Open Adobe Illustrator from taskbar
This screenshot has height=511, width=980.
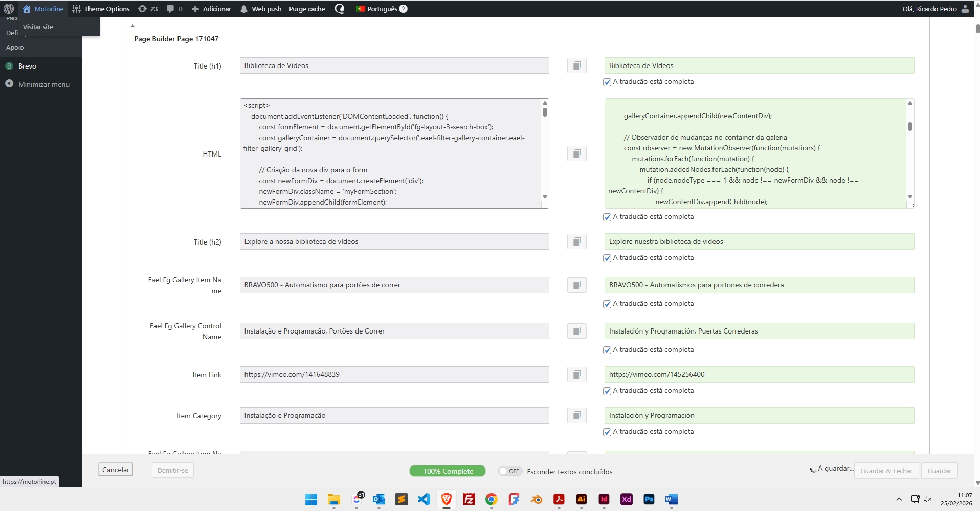point(582,499)
